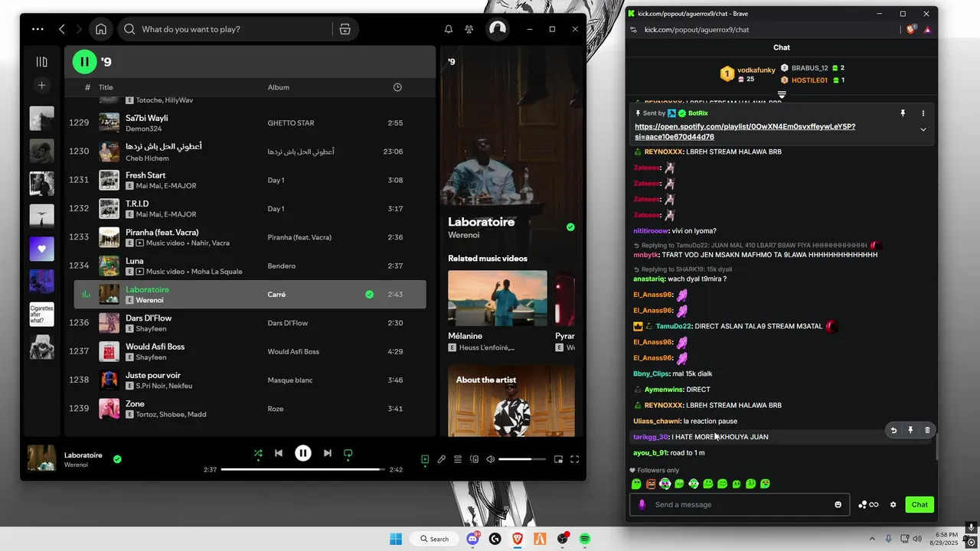Pause playback in bottom bar
Screen dimensions: 980x551
(x=303, y=453)
